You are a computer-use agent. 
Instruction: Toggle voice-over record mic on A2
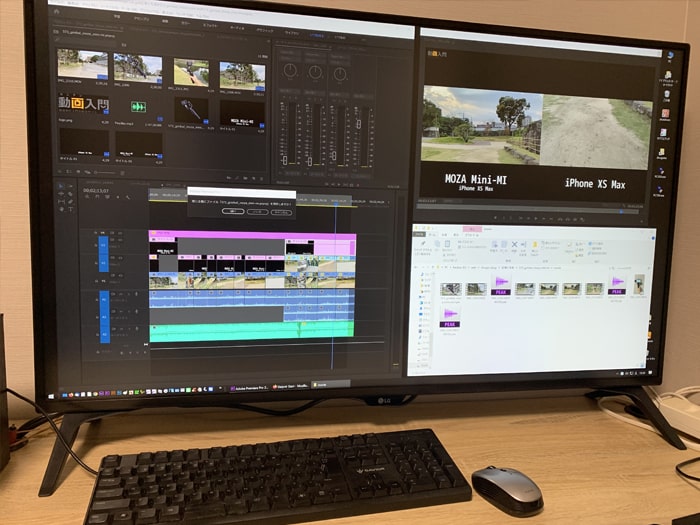[x=137, y=312]
